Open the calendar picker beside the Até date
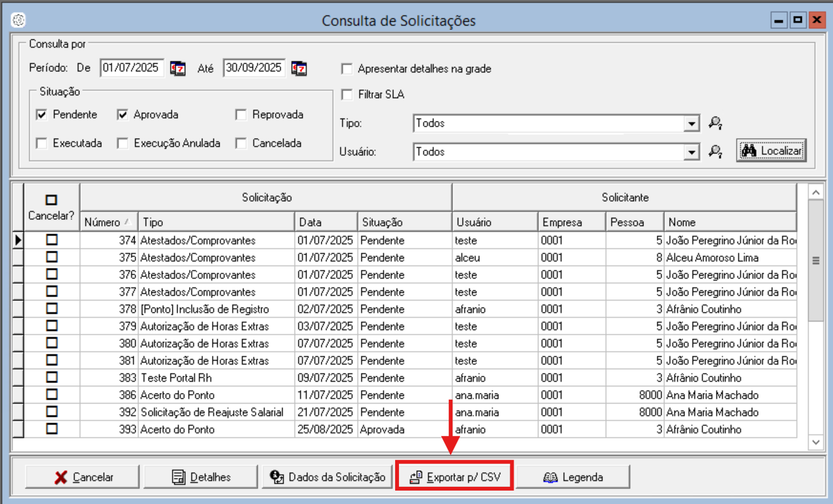This screenshot has width=833, height=504. pyautogui.click(x=299, y=69)
